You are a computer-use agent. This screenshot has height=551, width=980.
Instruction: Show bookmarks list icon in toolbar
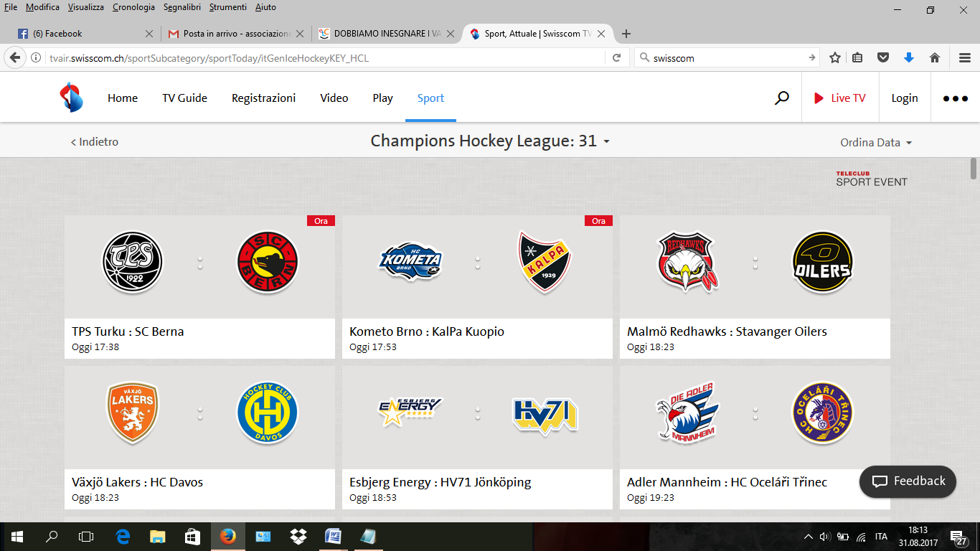pos(857,58)
